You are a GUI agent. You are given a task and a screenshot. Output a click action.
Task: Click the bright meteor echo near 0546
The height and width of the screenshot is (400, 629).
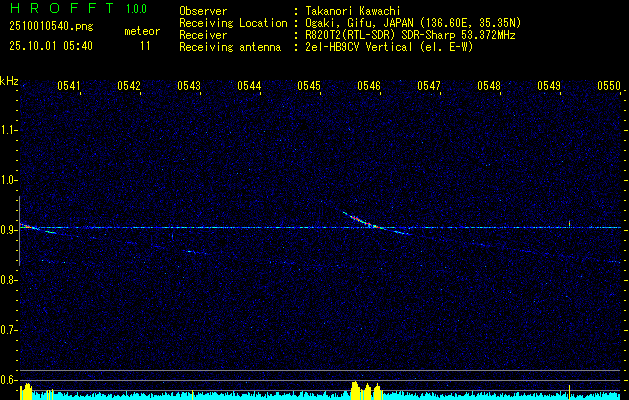click(x=373, y=225)
